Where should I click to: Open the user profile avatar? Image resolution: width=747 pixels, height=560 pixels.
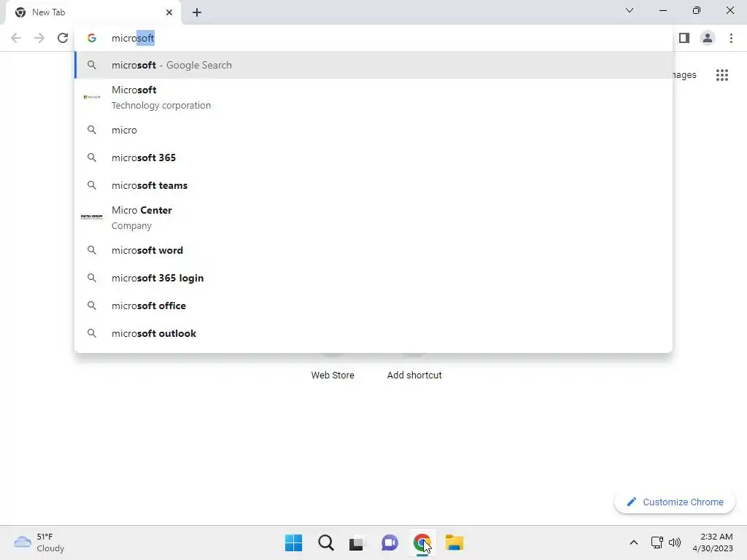click(x=708, y=38)
